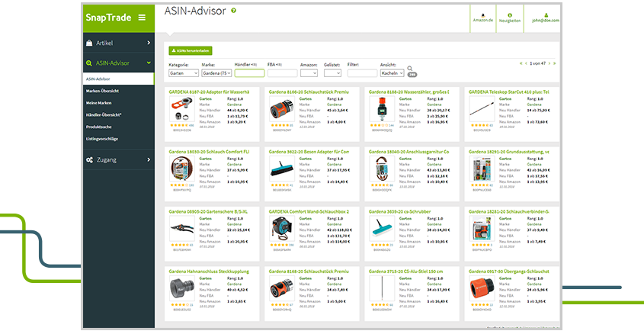Screen dimensions: 644x331
Task: Open the Gardena 18040-20 Anschlussgarnitur link
Action: click(x=409, y=152)
